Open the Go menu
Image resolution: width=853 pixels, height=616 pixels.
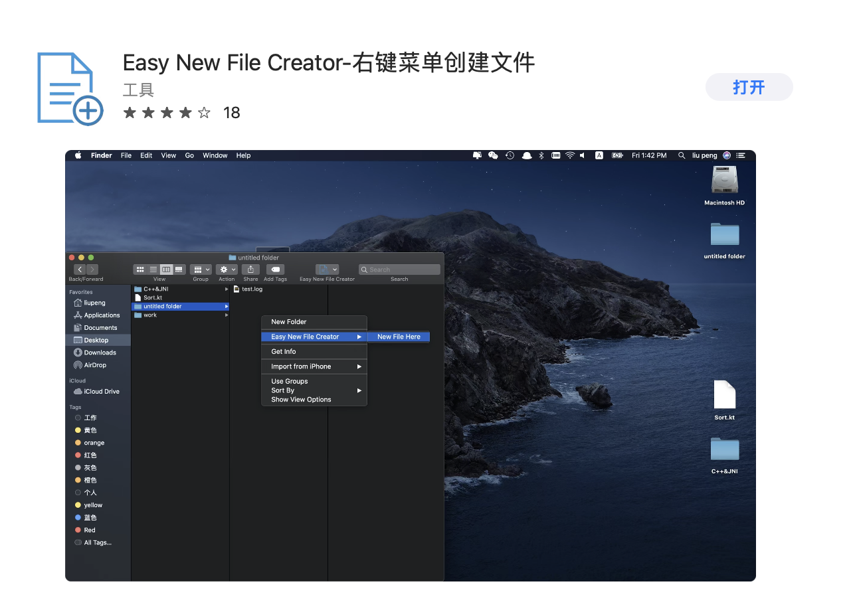pyautogui.click(x=189, y=155)
